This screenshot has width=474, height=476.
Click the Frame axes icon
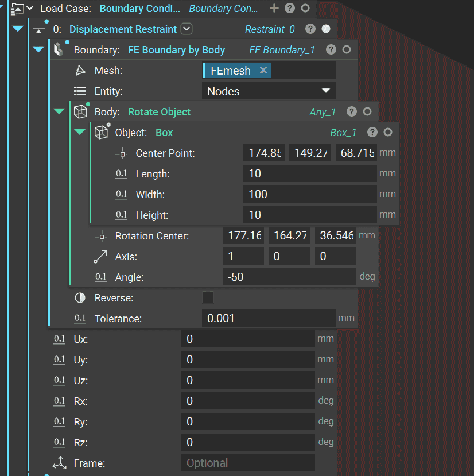(59, 463)
